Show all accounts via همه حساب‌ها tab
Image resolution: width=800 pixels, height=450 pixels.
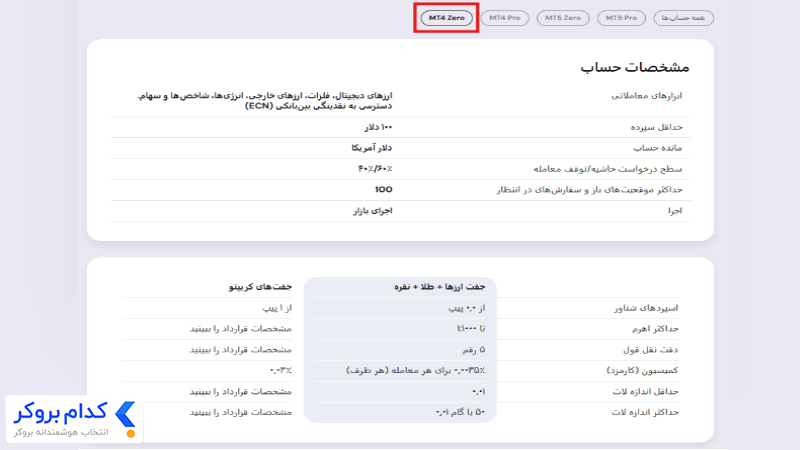pyautogui.click(x=683, y=18)
